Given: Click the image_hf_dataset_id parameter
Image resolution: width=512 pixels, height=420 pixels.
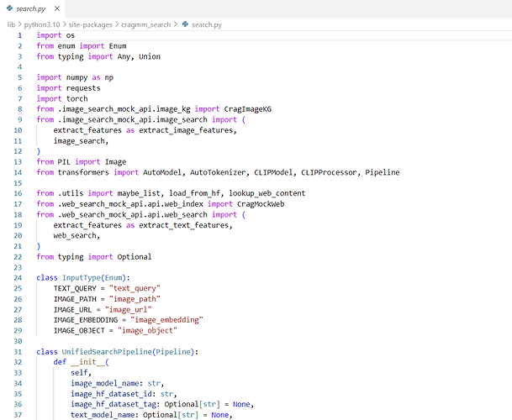Looking at the screenshot, I should [x=111, y=394].
